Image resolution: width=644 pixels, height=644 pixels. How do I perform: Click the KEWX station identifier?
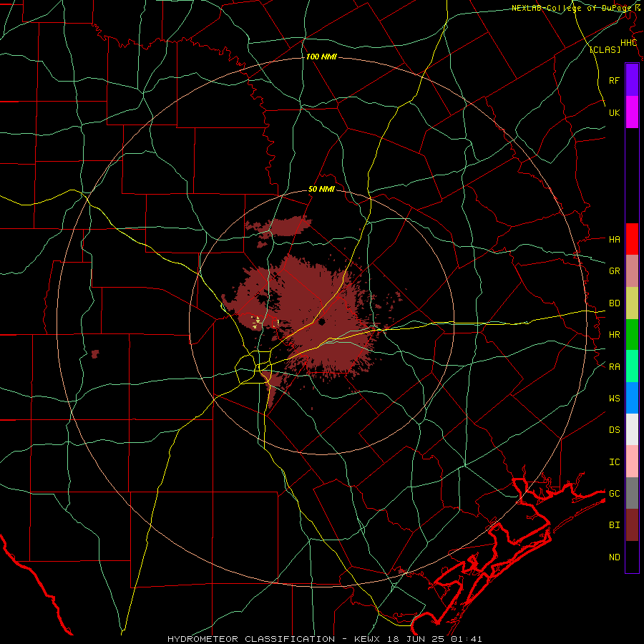click(x=368, y=639)
